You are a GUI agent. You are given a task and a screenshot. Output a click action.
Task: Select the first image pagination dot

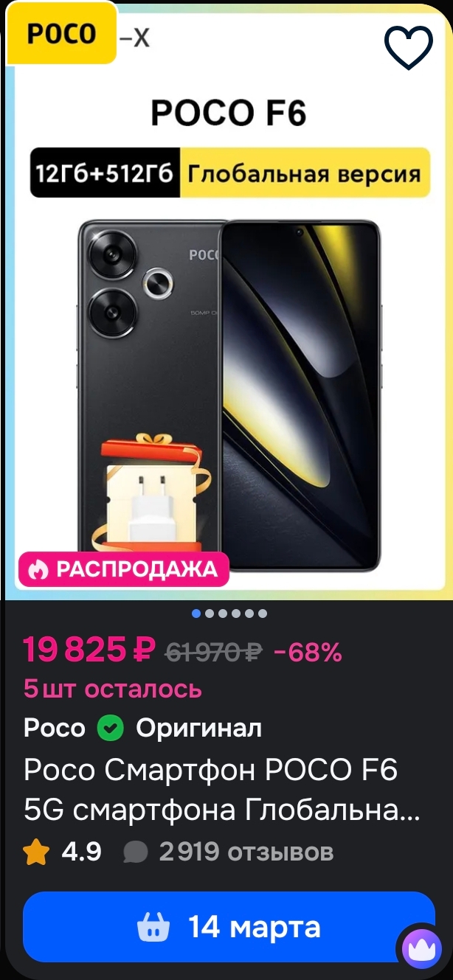click(196, 614)
